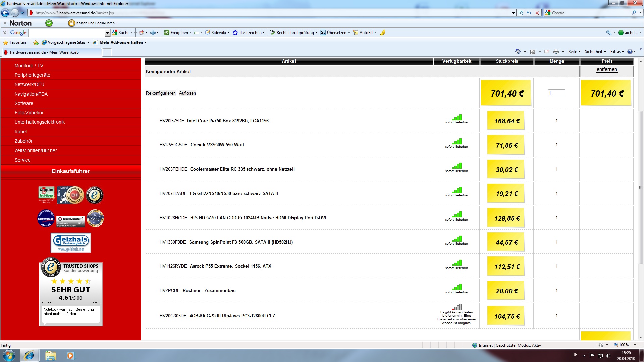
Task: Click the 4GB-Kit G-Skill RipJaws article name
Action: coord(232,316)
